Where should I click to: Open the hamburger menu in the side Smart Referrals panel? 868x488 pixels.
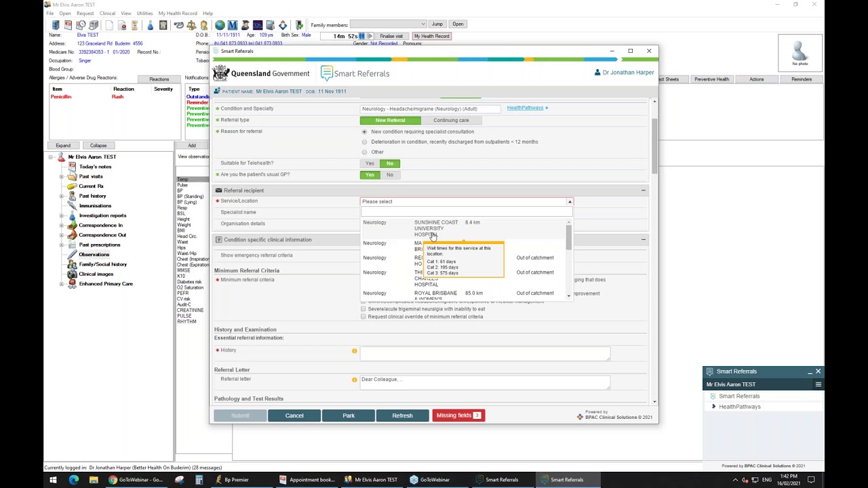coord(818,384)
